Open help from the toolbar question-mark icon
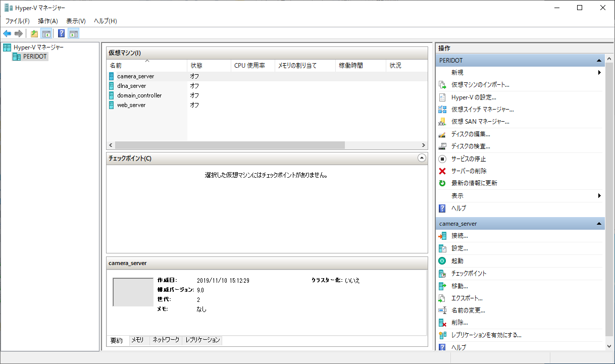The height and width of the screenshot is (364, 615). [x=61, y=34]
